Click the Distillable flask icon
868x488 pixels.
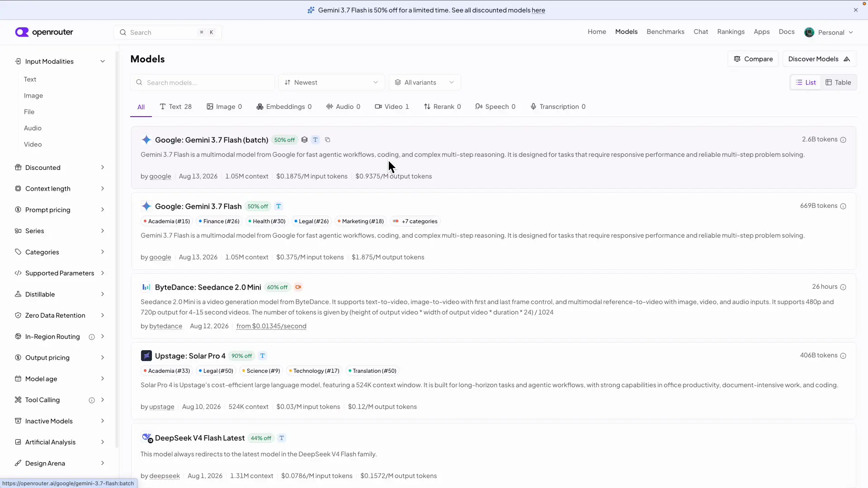pos(18,294)
